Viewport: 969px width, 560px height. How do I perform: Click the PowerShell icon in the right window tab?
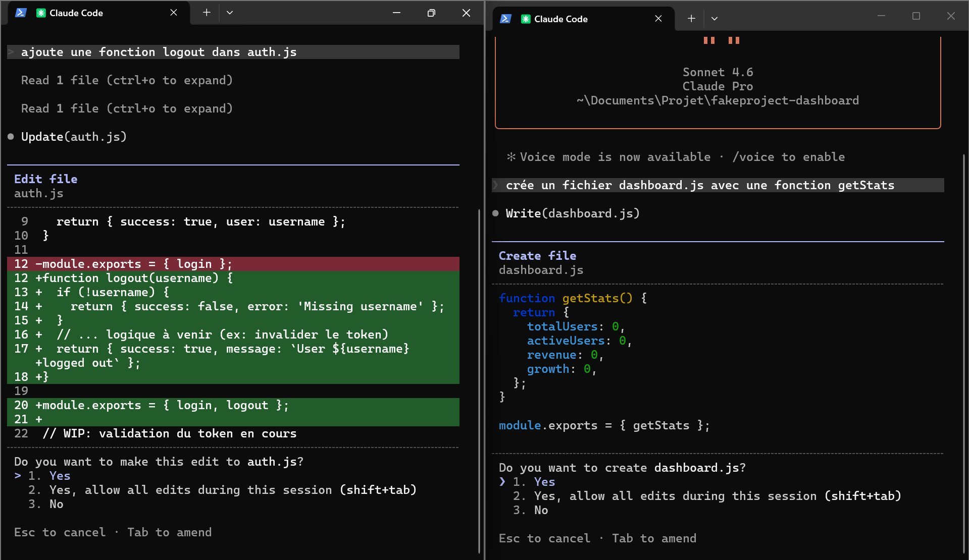click(505, 19)
